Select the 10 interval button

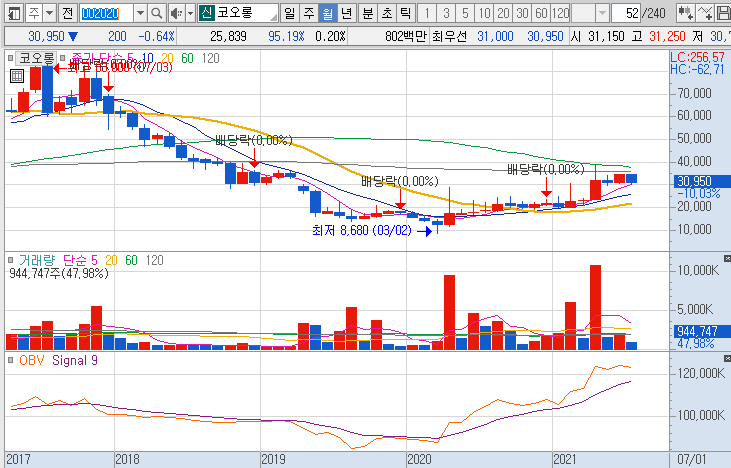(x=484, y=13)
